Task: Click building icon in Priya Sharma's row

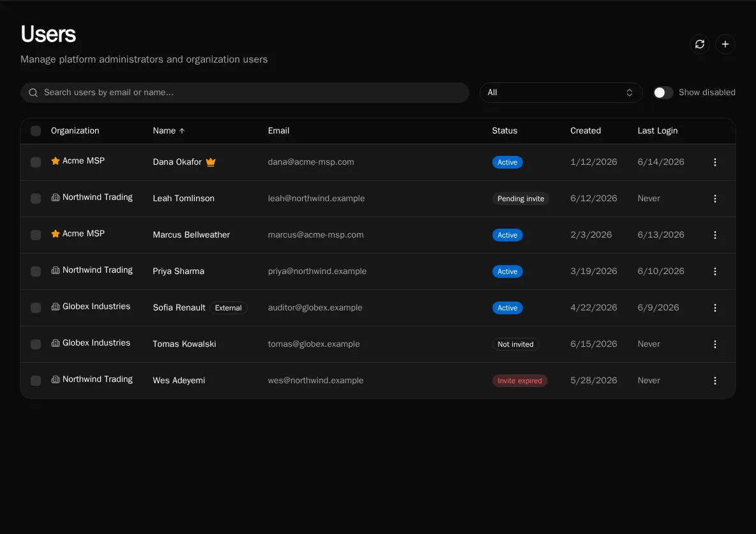Action: click(x=56, y=270)
